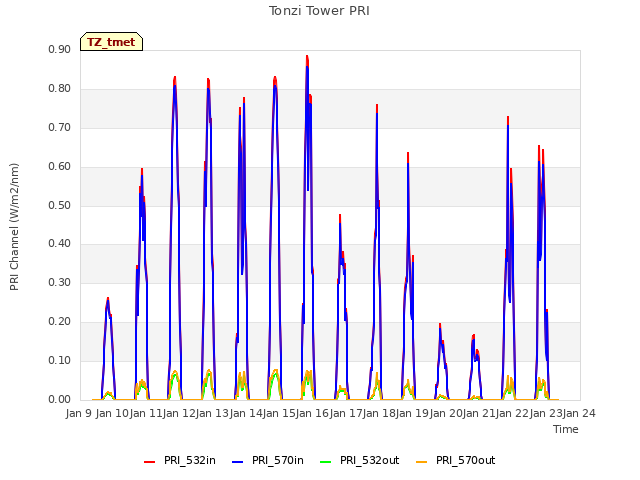The image size is (640, 480).
Task: Select the PRI_570in legend label
Action: pyautogui.click(x=278, y=460)
